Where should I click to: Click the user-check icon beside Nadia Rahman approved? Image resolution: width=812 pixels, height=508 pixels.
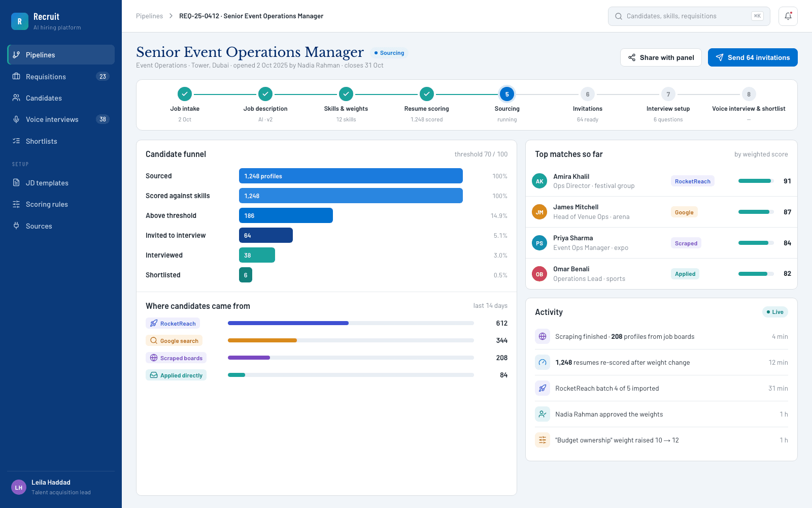click(x=543, y=414)
